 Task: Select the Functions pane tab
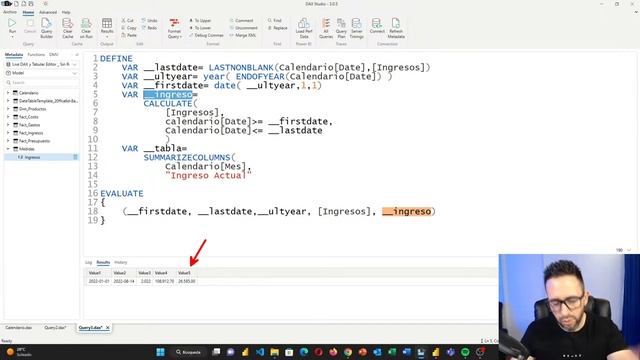click(x=36, y=55)
